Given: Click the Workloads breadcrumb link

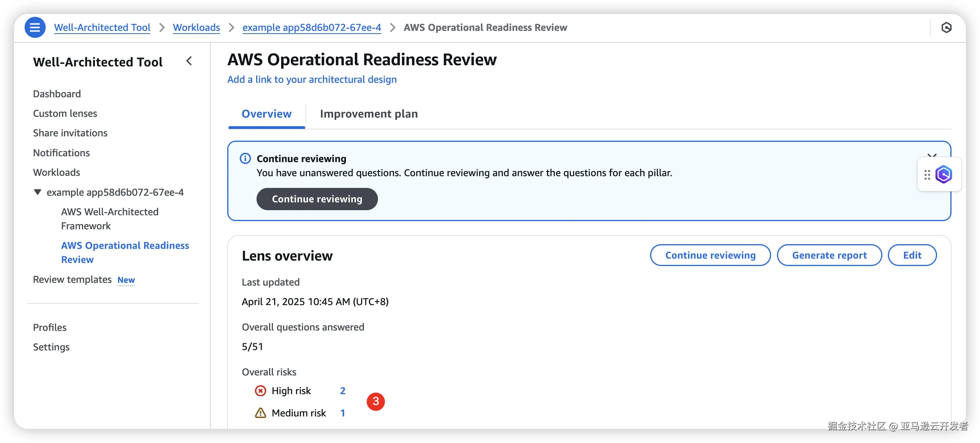Looking at the screenshot, I should (196, 27).
